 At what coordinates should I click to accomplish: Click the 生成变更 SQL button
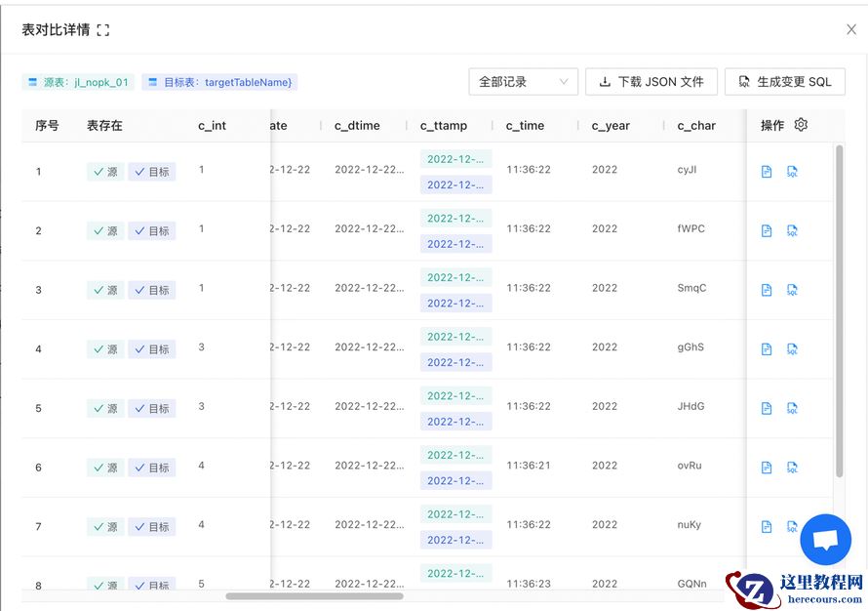pyautogui.click(x=785, y=82)
